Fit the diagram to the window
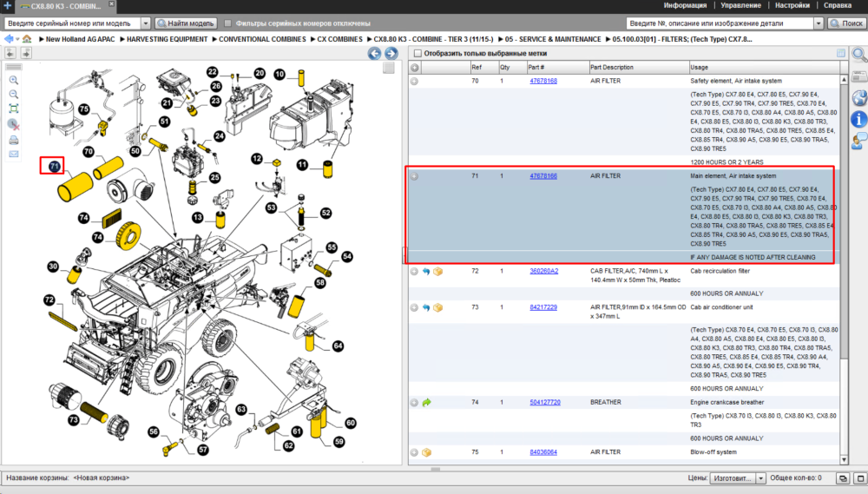The width and height of the screenshot is (868, 494). point(14,109)
